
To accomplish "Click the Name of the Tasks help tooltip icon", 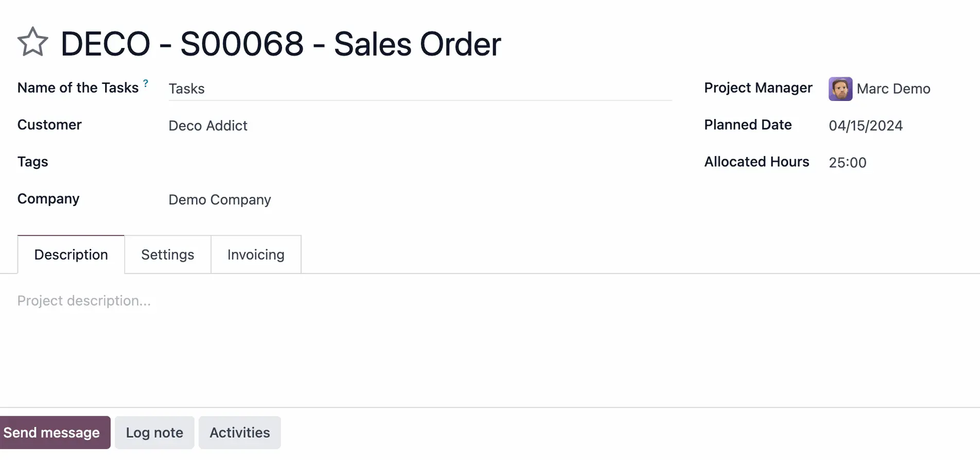I will point(146,83).
